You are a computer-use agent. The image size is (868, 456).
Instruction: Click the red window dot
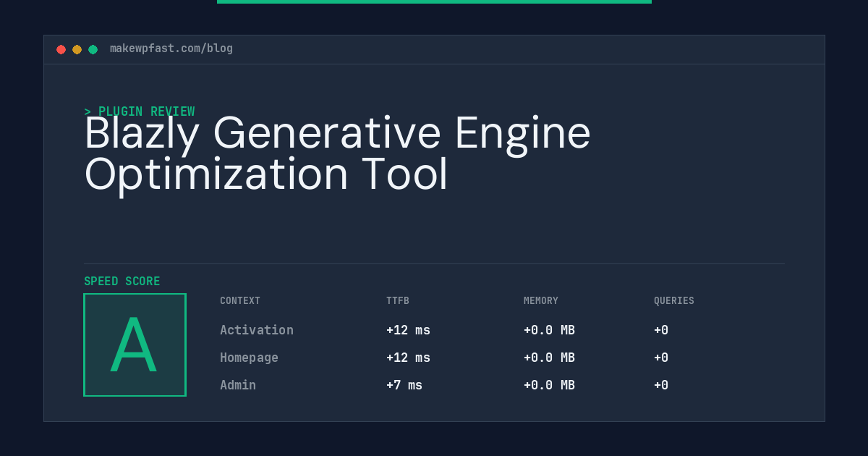pos(61,49)
